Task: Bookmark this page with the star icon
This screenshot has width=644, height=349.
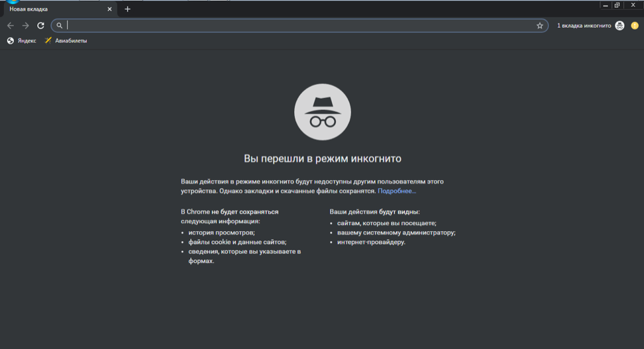Action: (x=539, y=26)
